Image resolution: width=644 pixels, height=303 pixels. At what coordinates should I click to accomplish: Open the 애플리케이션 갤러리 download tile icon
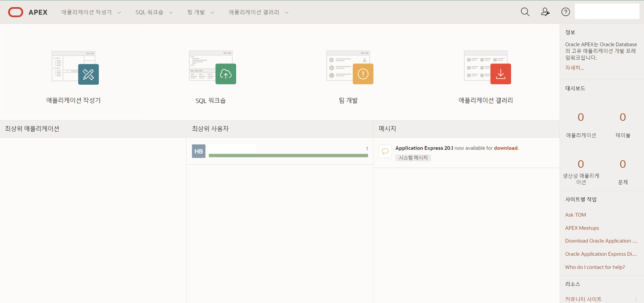tap(488, 68)
